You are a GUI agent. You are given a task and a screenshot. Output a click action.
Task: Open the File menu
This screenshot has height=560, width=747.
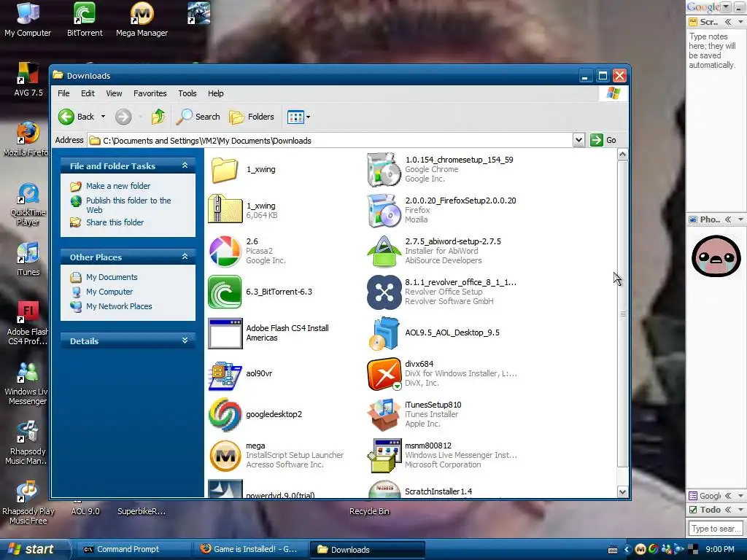63,93
